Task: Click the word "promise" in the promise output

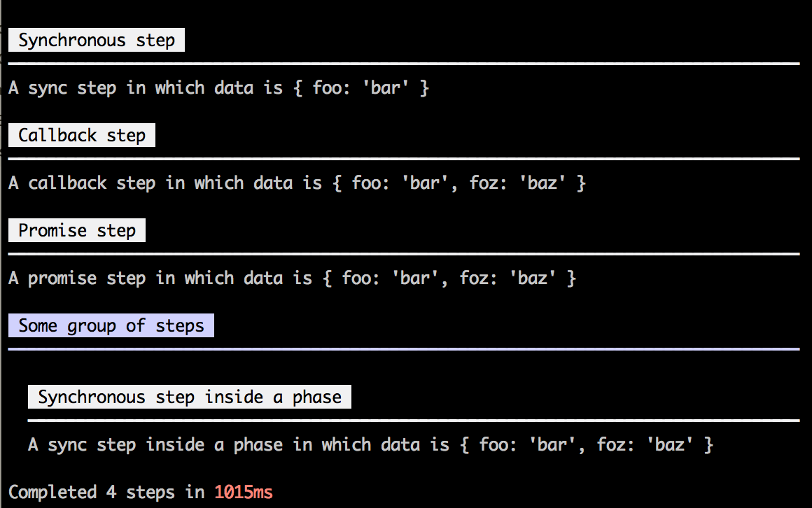Action: point(62,278)
